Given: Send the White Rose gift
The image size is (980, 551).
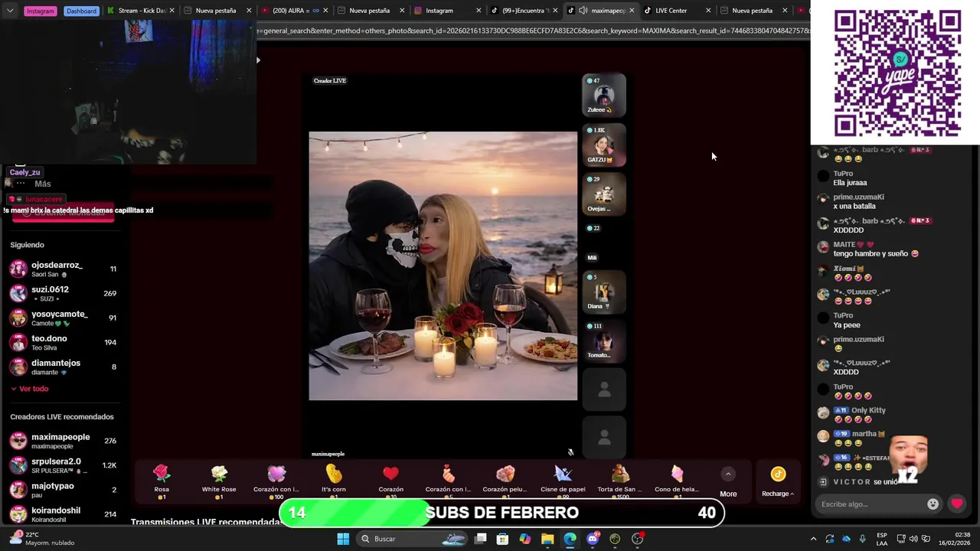Looking at the screenshot, I should pos(219,481).
